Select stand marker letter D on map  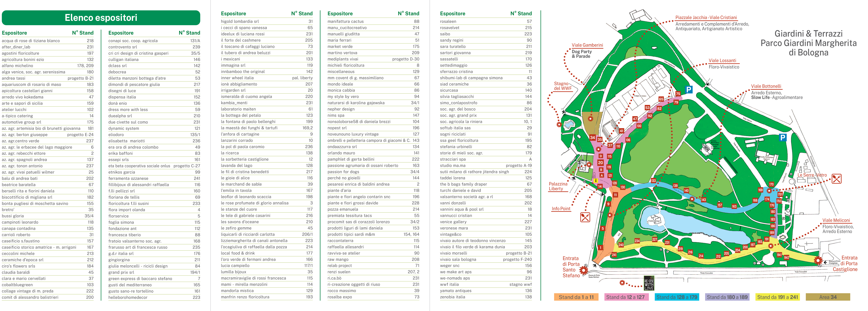click(601, 156)
